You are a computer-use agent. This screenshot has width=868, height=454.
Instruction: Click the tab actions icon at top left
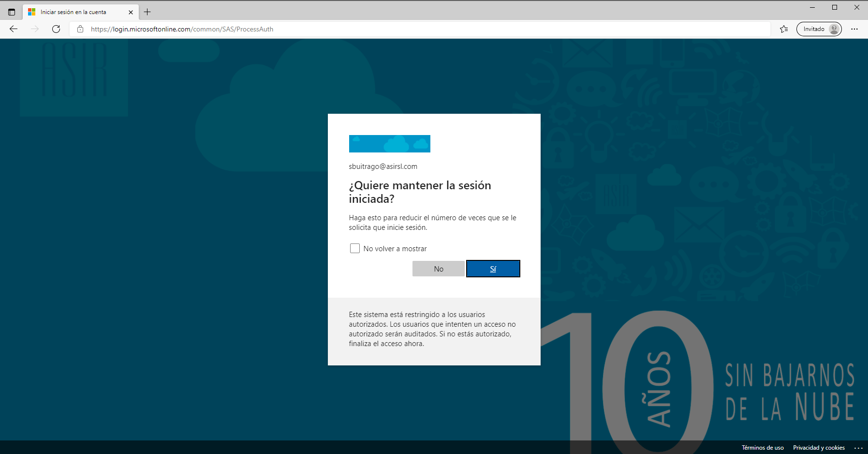(x=11, y=12)
